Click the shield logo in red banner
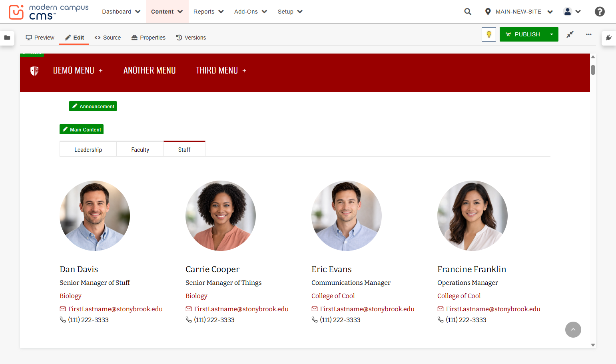Image resolution: width=616 pixels, height=364 pixels. pos(34,71)
